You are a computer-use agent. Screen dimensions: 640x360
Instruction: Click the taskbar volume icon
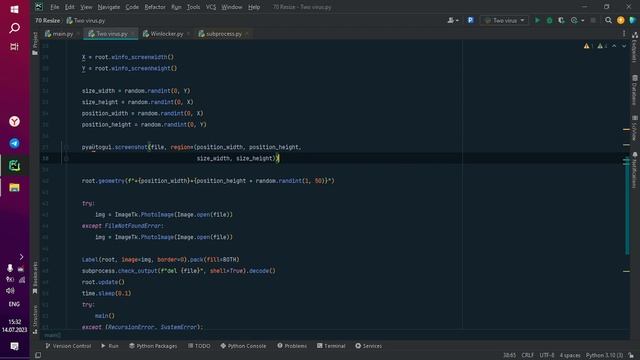(x=10, y=291)
